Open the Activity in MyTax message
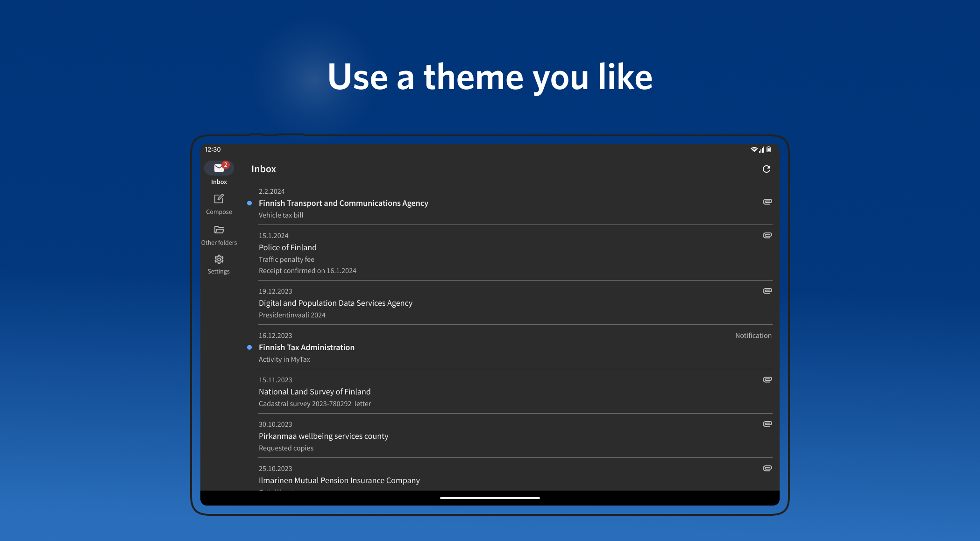 click(284, 359)
